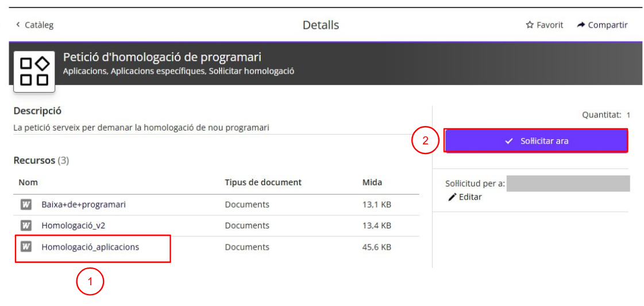Open the Homologació_aplicacions document
644x306 pixels.
90,247
